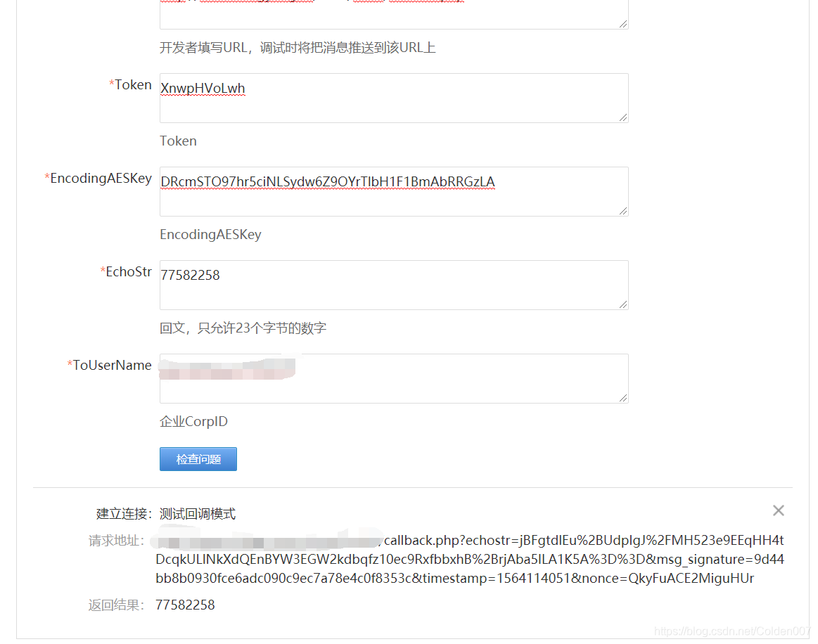Grab resize handle of EncodingAESKey field
This screenshot has height=644, width=818.
pyautogui.click(x=623, y=211)
